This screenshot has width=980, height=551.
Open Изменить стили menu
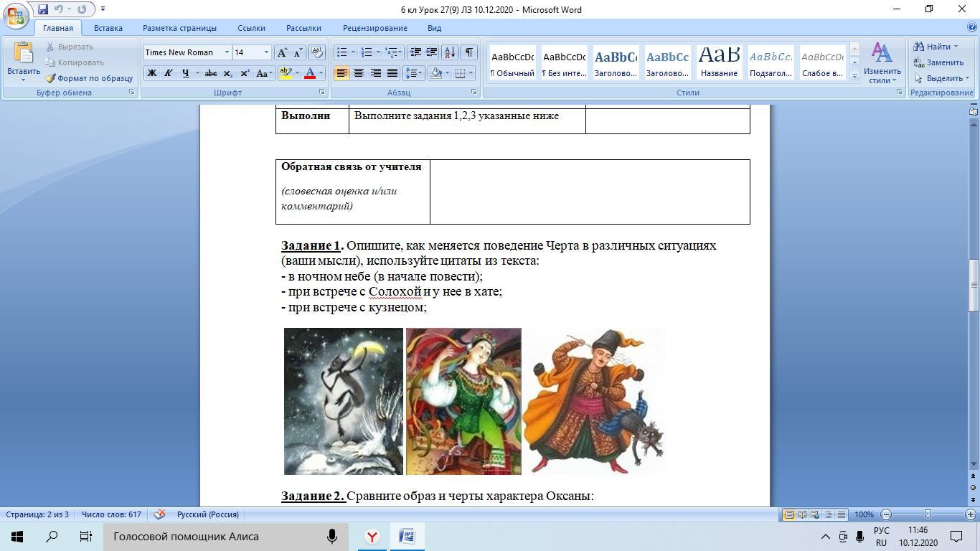click(x=882, y=63)
